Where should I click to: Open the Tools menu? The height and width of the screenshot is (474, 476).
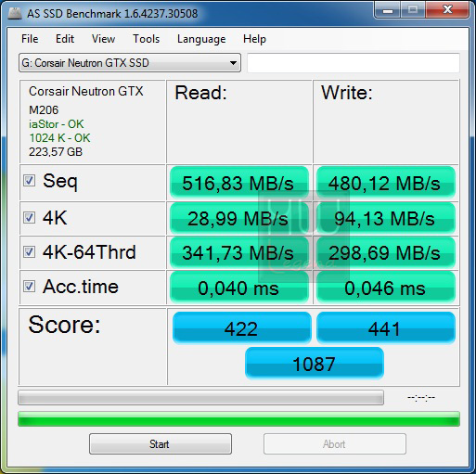click(146, 39)
